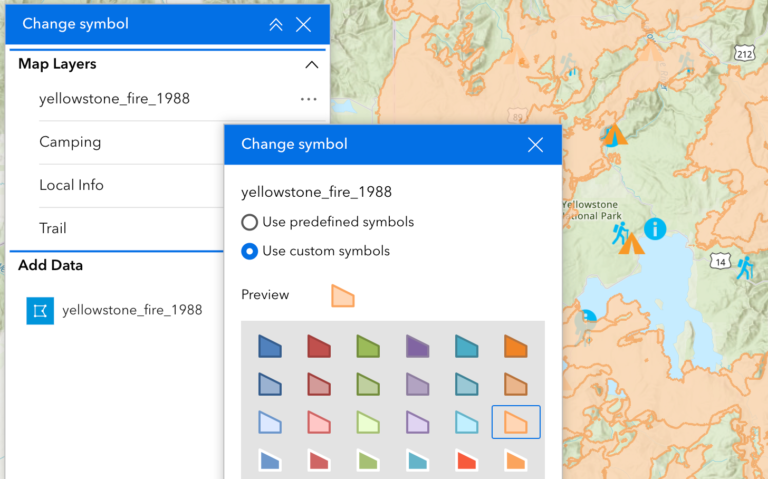Select the Local Info layer
The width and height of the screenshot is (768, 479).
coord(71,185)
